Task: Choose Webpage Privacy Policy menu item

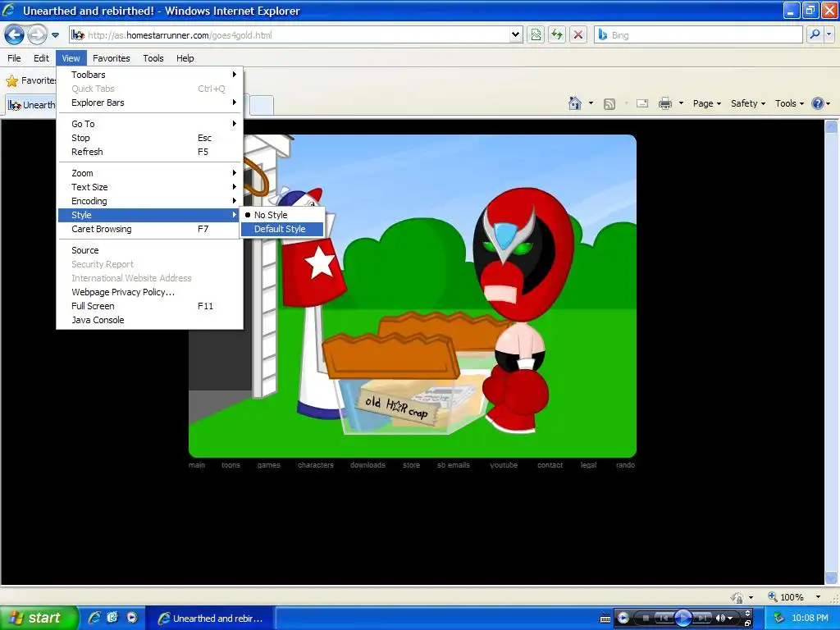Action: tap(150, 292)
